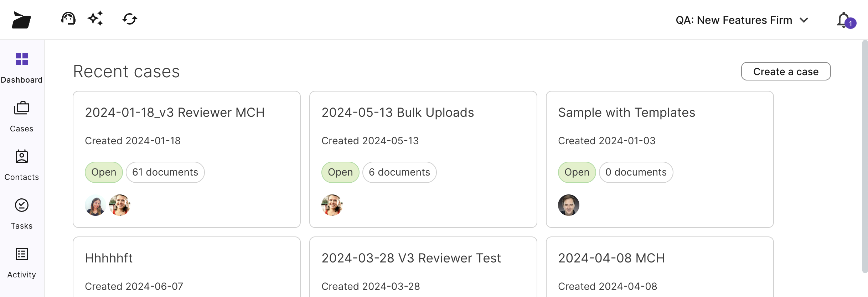Open the support headset icon

tap(68, 19)
